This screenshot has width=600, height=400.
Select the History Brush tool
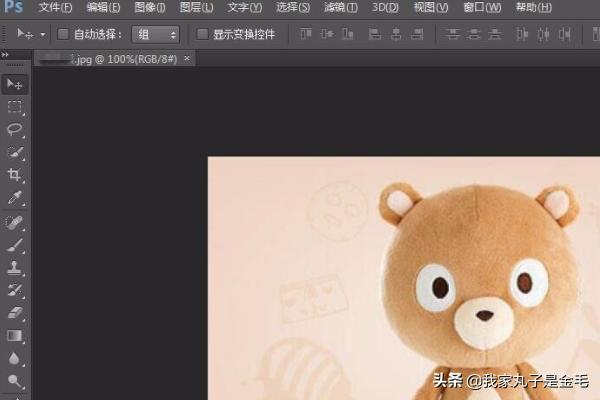pyautogui.click(x=15, y=290)
